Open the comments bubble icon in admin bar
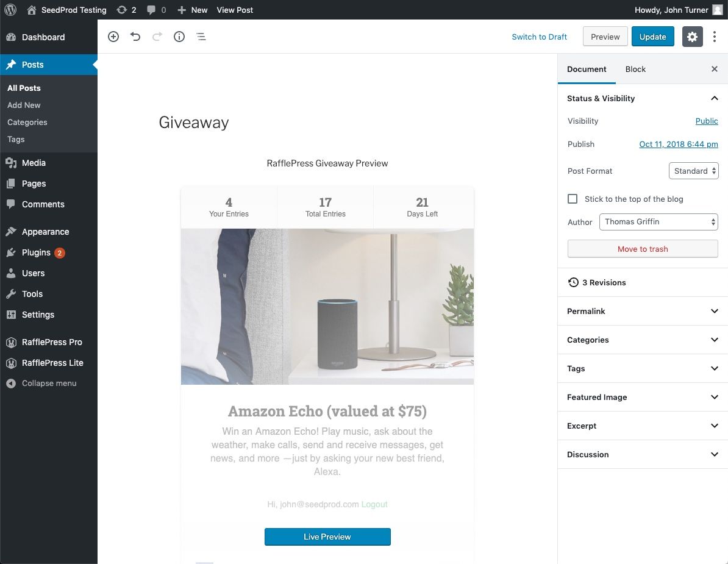This screenshot has height=564, width=728. pyautogui.click(x=151, y=10)
